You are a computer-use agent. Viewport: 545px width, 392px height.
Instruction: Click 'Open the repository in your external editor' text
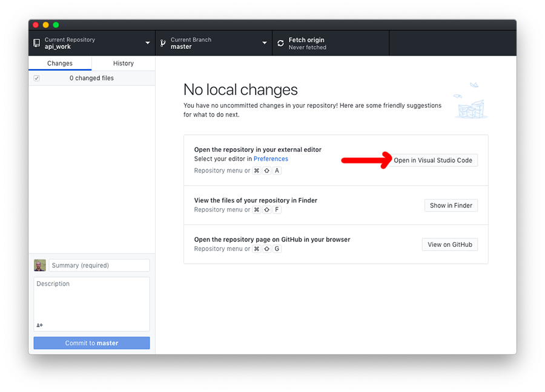[257, 149]
